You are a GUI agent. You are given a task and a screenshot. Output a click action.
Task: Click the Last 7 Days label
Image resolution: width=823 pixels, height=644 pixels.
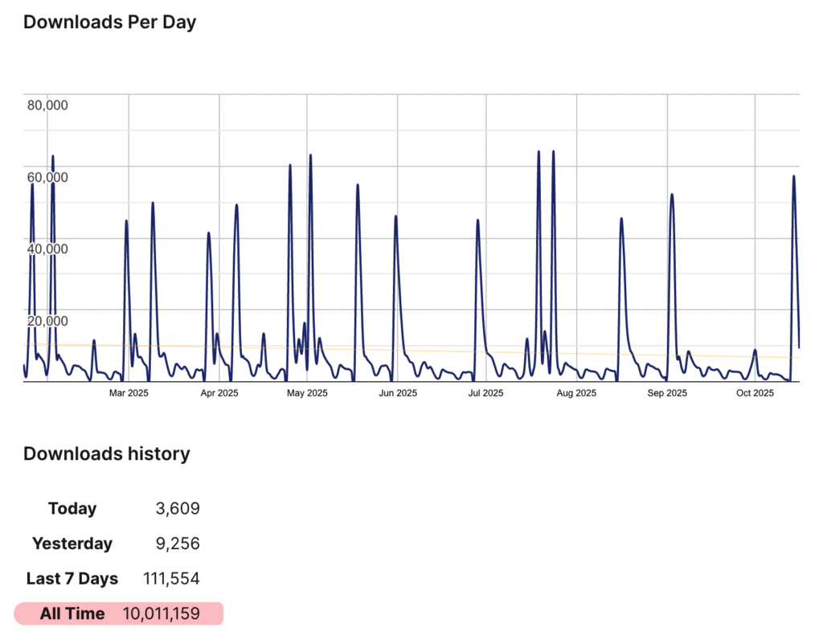[x=72, y=579]
